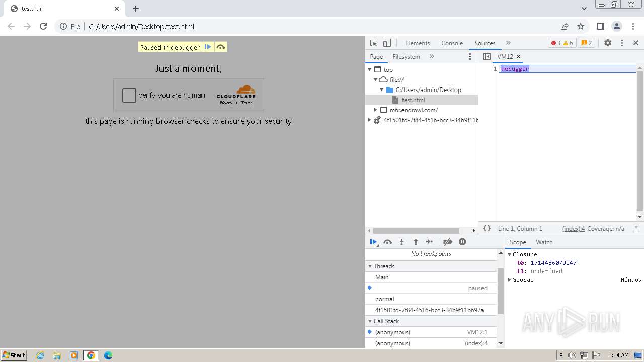644x362 pixels.
Task: Reload the page
Action: coord(43,27)
